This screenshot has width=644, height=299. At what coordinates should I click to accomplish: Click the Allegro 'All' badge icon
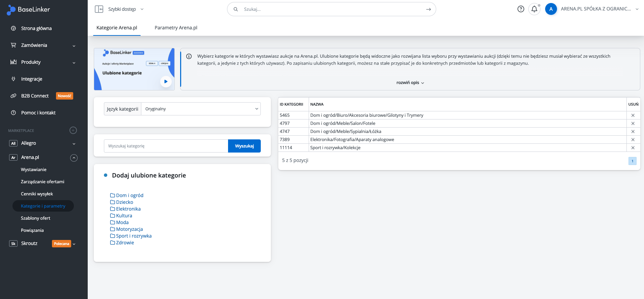coord(13,143)
